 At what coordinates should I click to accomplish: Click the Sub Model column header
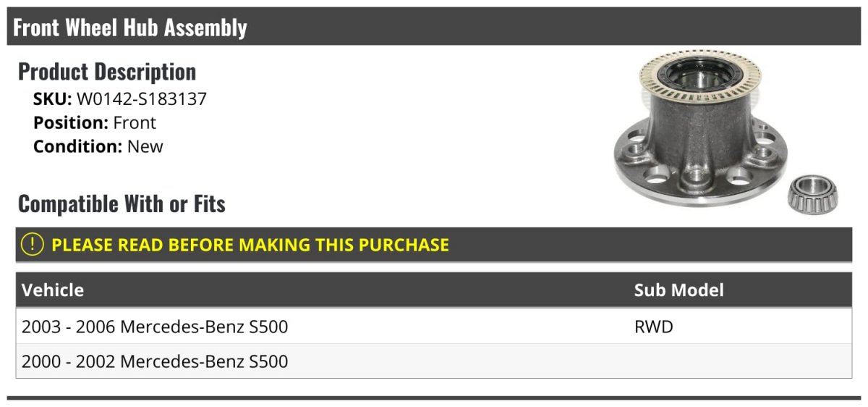pyautogui.click(x=679, y=290)
